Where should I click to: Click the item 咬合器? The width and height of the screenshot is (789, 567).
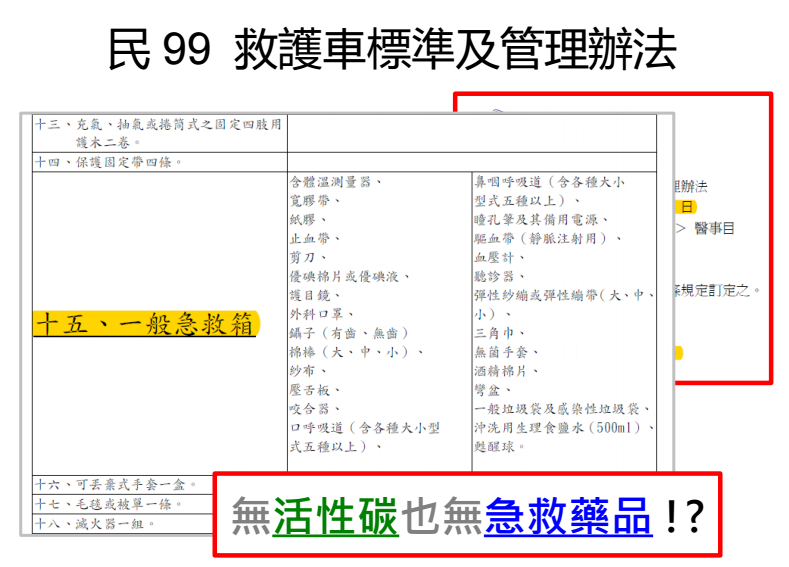coord(310,409)
